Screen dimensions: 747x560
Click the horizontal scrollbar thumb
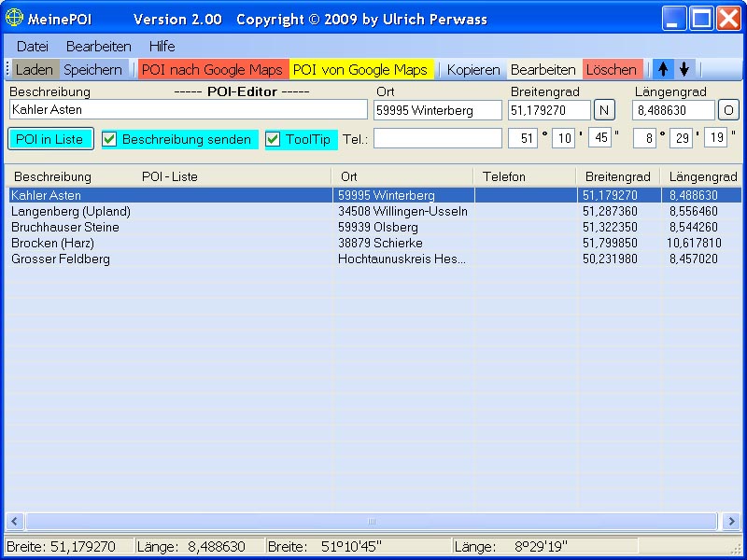pos(372,521)
